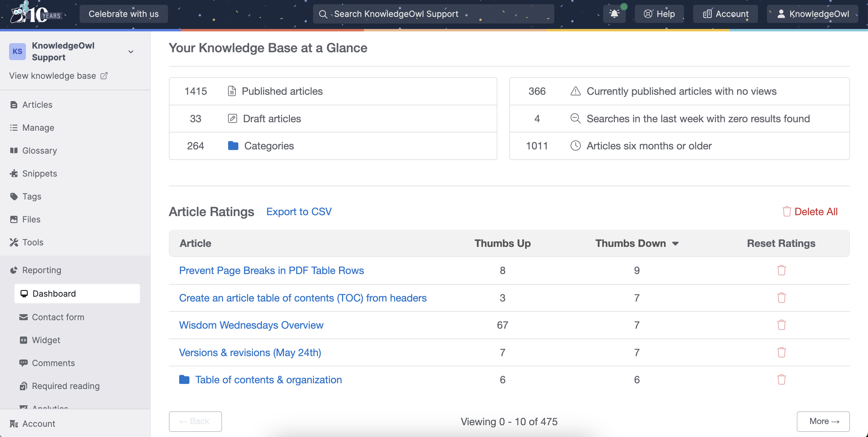Click the notification bell icon
Image resolution: width=868 pixels, height=437 pixels.
pos(614,14)
